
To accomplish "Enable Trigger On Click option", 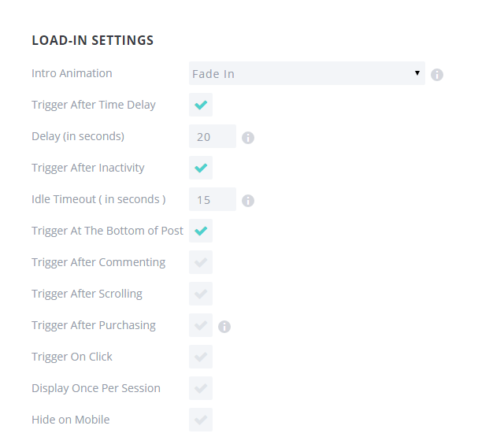I will click(x=201, y=357).
